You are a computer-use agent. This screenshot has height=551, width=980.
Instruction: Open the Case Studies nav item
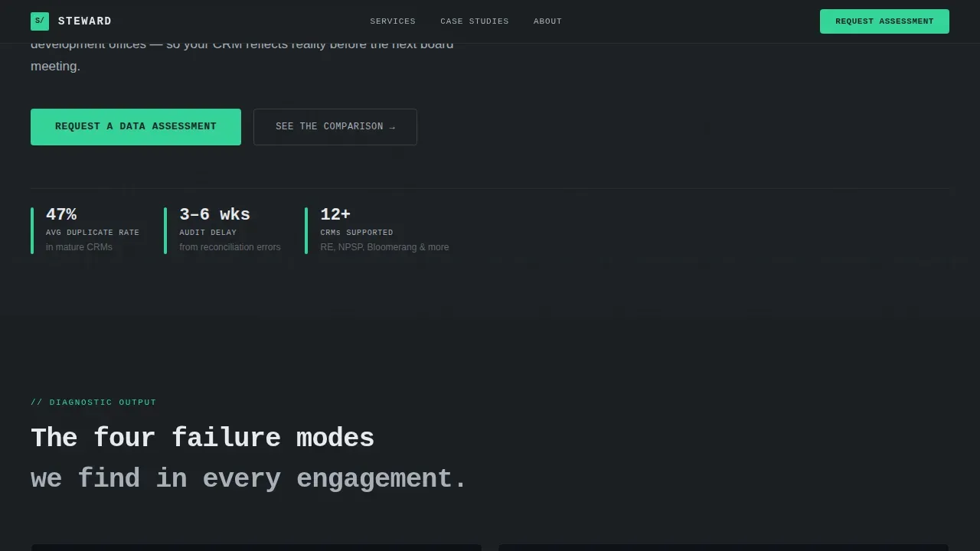[x=475, y=21]
